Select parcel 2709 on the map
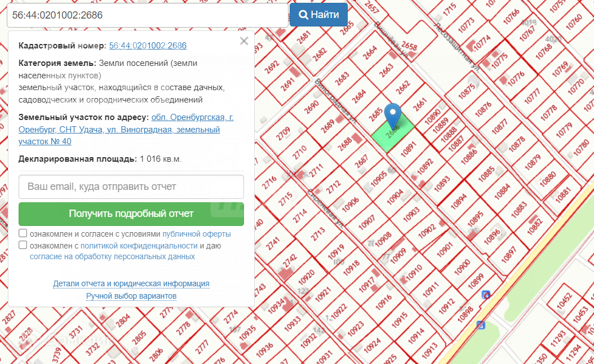Screen dimensions: 594x364 tap(283, 134)
